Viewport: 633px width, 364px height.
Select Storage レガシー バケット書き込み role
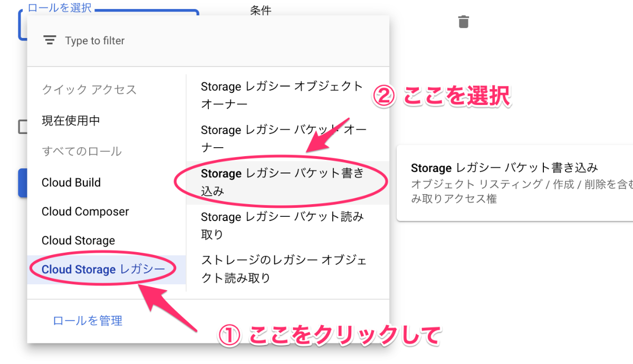287,183
